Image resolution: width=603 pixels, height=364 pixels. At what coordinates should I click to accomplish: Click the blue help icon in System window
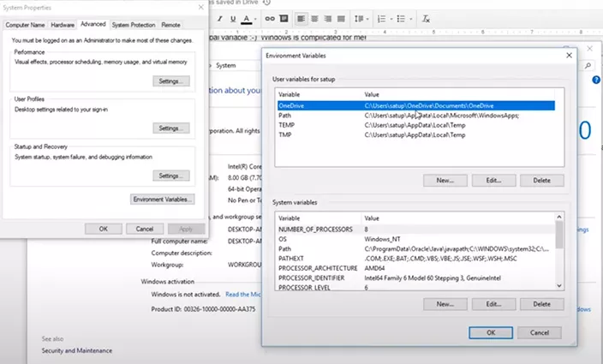point(596,80)
